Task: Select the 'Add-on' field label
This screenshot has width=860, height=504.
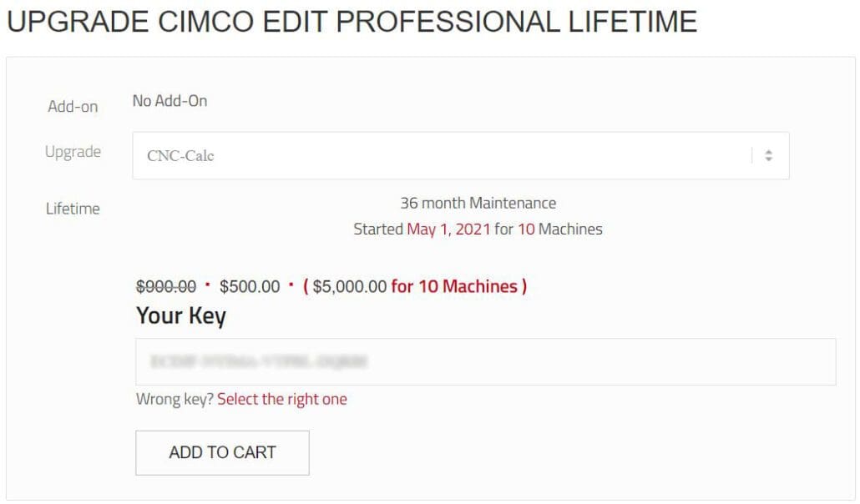Action: pos(72,107)
